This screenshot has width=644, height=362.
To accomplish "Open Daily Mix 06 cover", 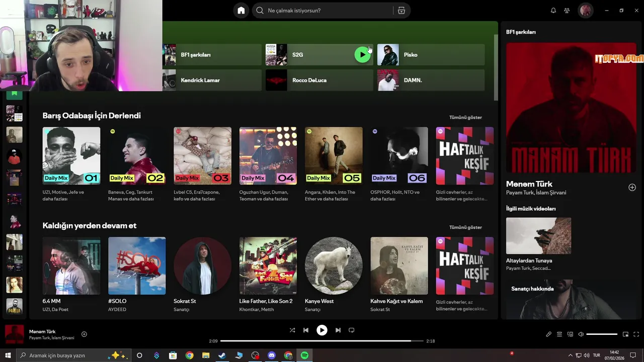I will (x=399, y=156).
